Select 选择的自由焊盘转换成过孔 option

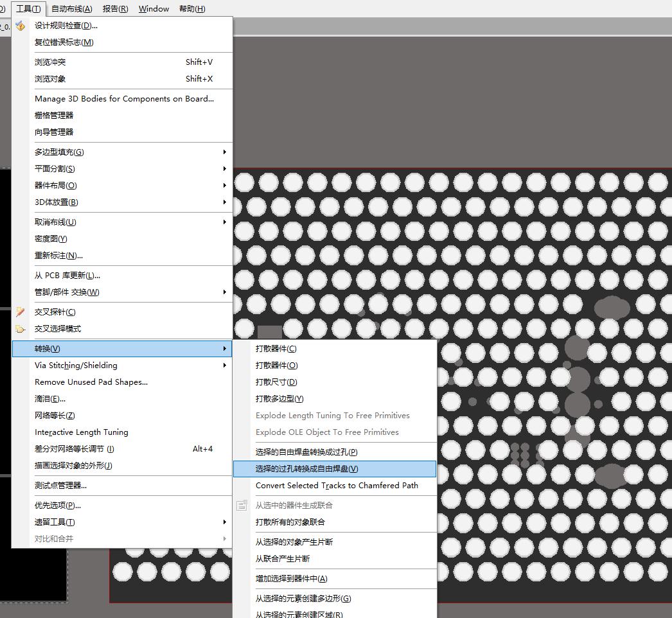click(x=306, y=452)
